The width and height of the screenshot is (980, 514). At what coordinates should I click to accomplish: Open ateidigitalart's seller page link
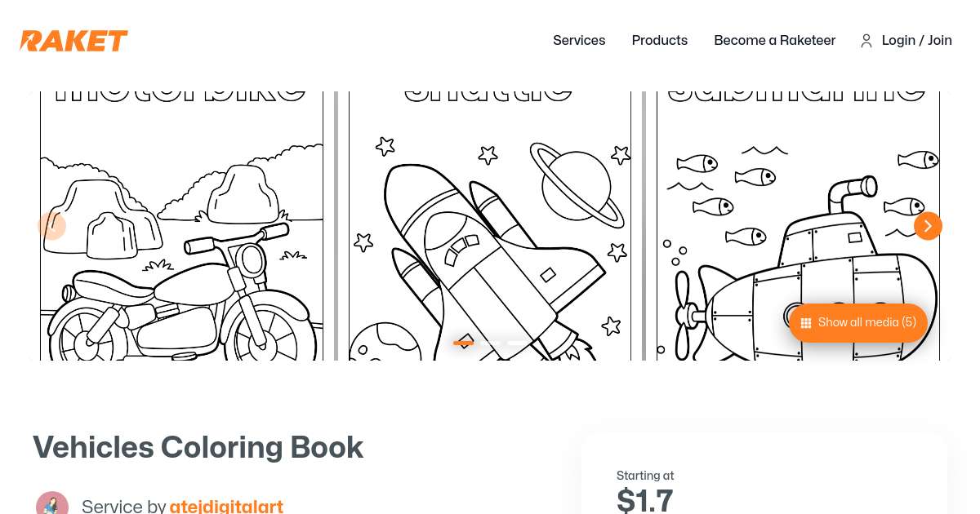tap(226, 506)
